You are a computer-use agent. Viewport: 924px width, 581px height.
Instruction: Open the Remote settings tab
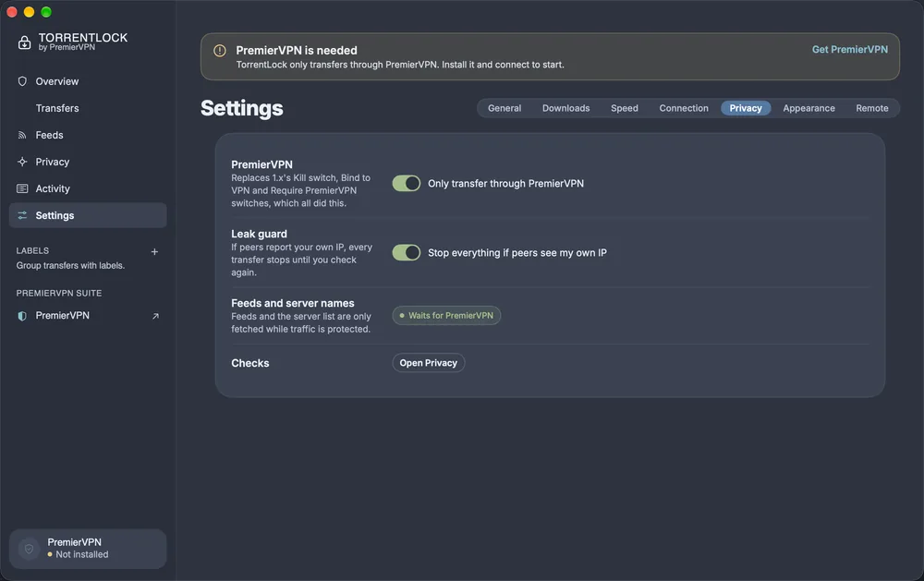pos(872,108)
